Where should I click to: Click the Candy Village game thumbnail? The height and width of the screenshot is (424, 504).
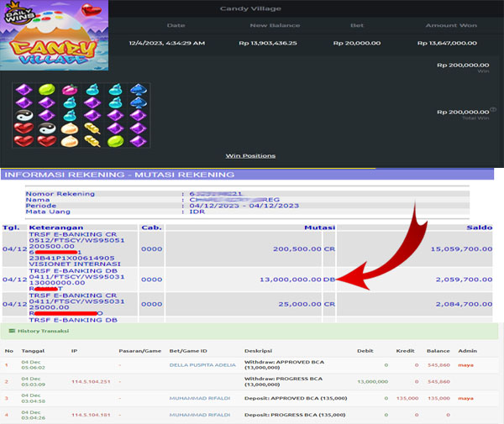[54, 35]
